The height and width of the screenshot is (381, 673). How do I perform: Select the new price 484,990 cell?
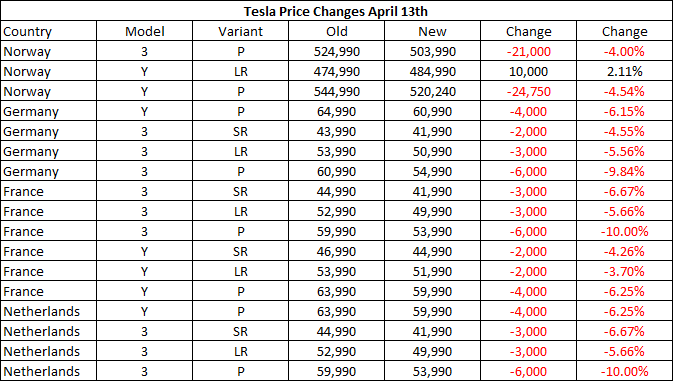432,71
